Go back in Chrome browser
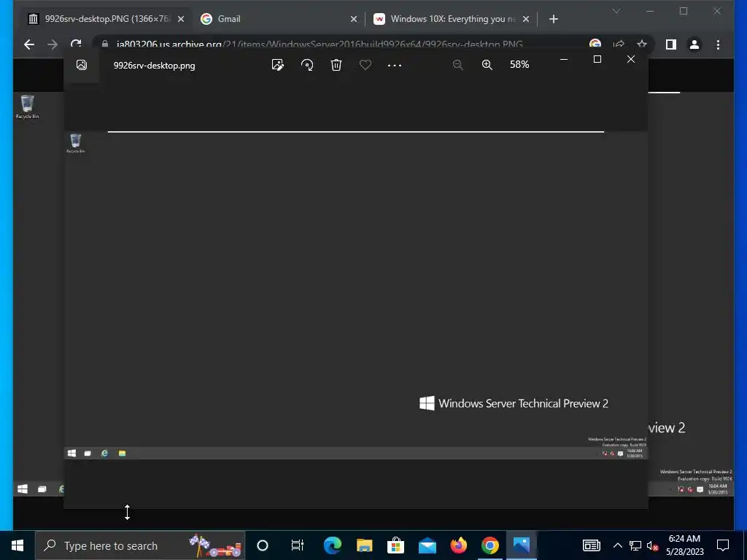The image size is (747, 560). point(29,44)
